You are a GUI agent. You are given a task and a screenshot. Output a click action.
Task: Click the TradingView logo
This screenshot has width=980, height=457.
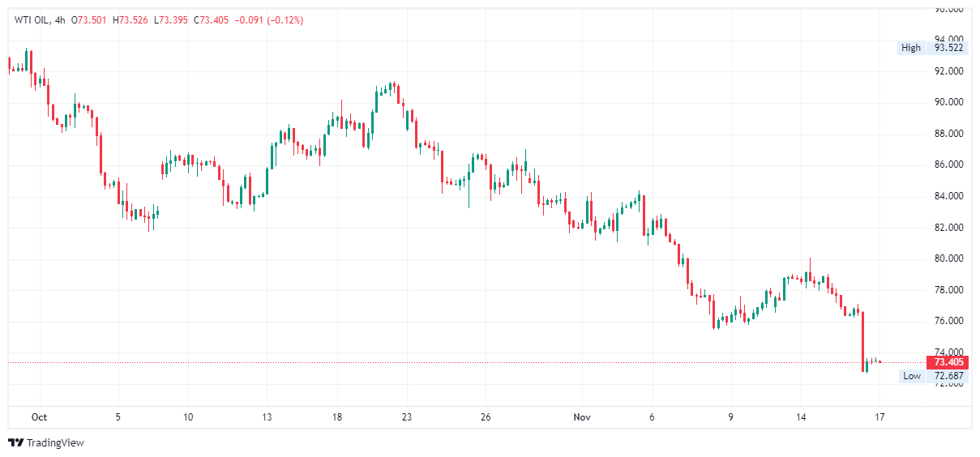[x=46, y=443]
